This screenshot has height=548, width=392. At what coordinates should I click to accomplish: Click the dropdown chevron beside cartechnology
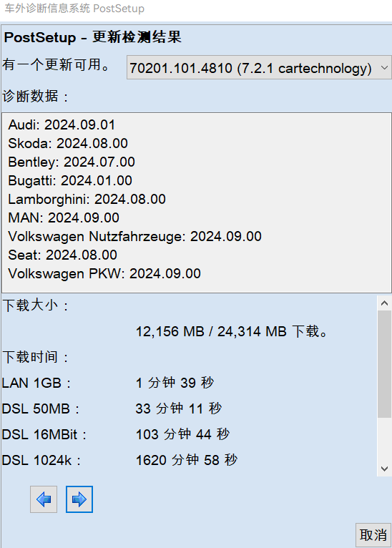click(384, 67)
